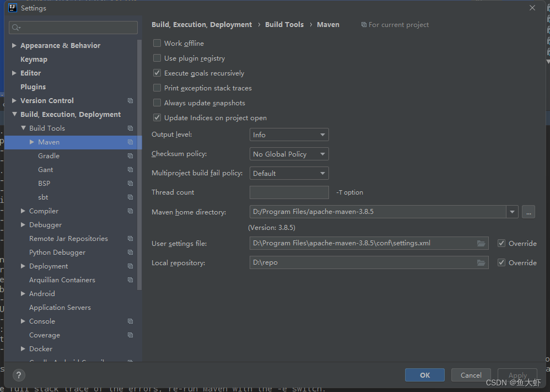Toggle Override for Local repository

(502, 262)
